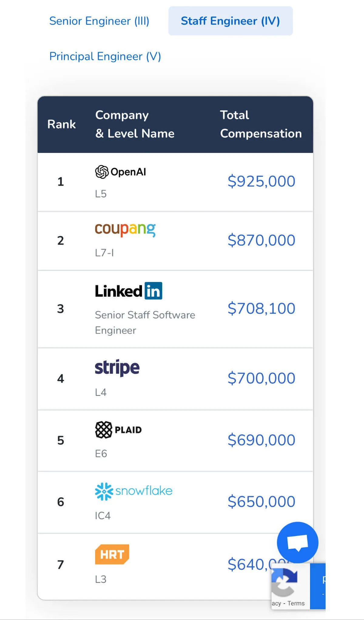This screenshot has height=620, width=364.
Task: Open the LinkedIn logo link
Action: (128, 291)
